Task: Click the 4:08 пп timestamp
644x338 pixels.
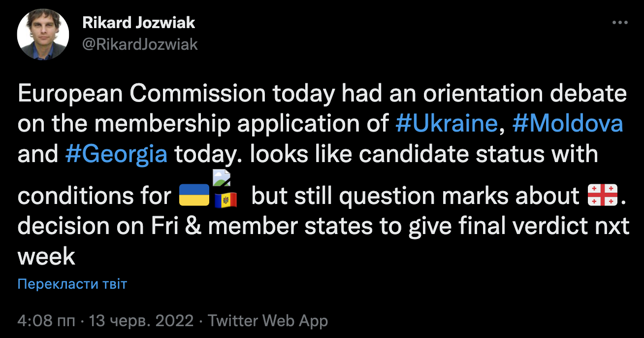Action: (x=46, y=321)
